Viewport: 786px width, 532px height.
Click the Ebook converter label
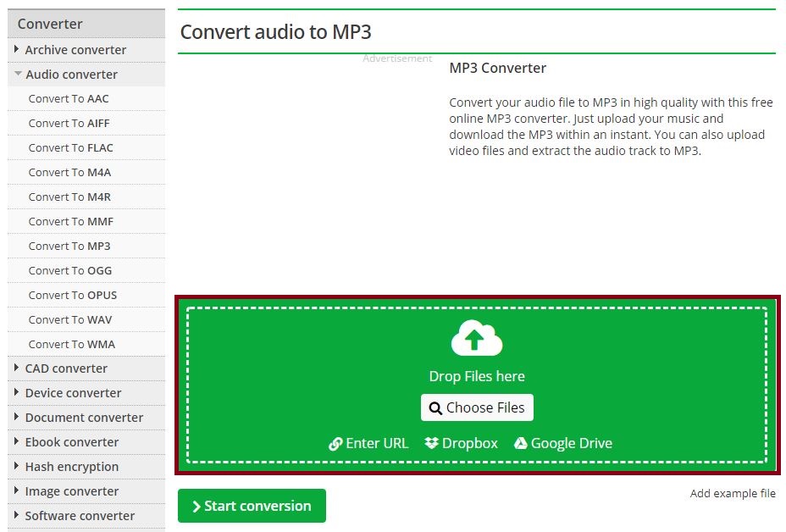[72, 442]
